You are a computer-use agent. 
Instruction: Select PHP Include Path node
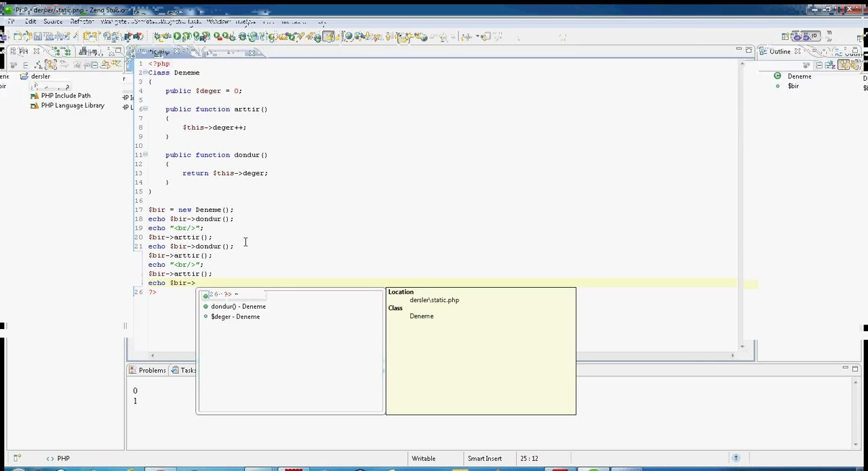[x=66, y=96]
